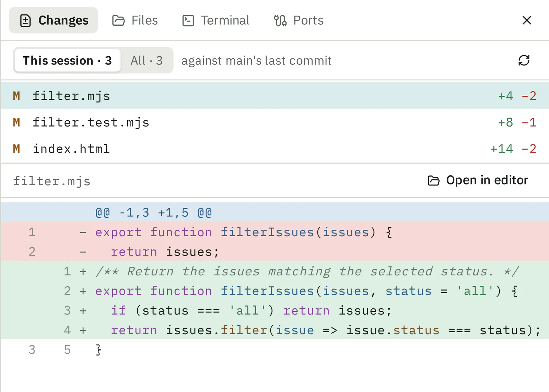Click the added 'status = 'all'' function signature line
This screenshot has width=549, height=392.
pyautogui.click(x=274, y=290)
